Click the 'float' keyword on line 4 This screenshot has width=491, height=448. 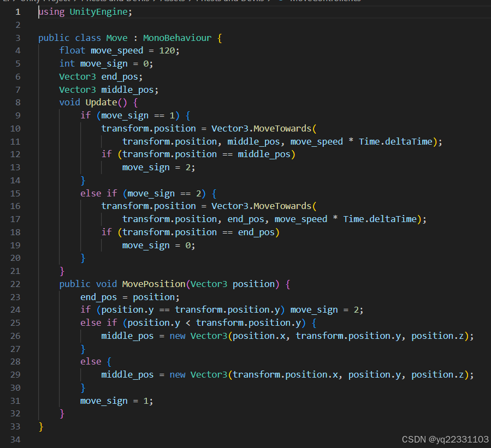pos(72,50)
